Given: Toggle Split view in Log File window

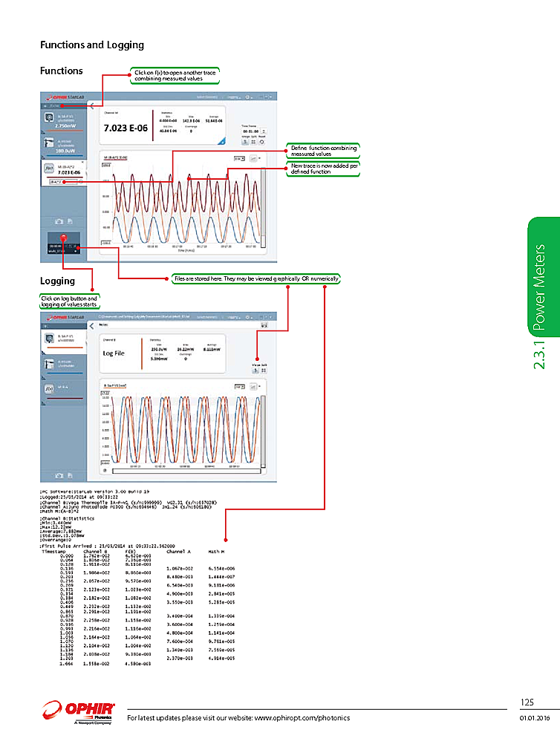Looking at the screenshot, I should pos(264,371).
